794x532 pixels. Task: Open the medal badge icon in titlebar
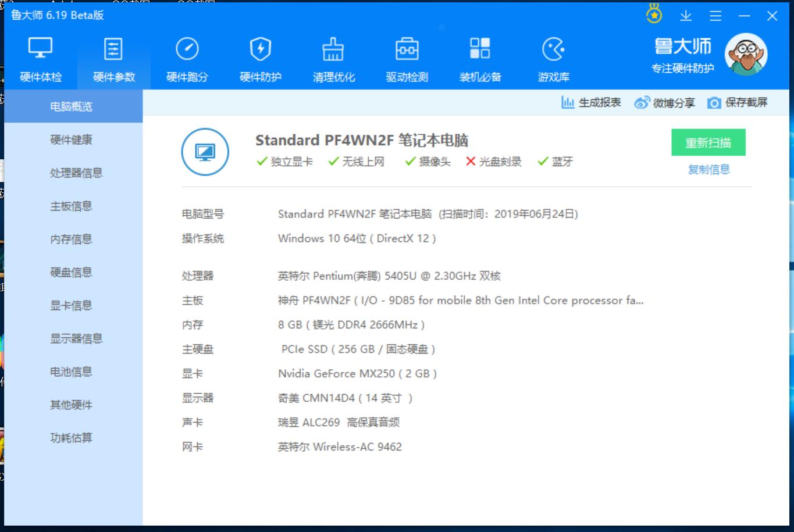[x=654, y=14]
